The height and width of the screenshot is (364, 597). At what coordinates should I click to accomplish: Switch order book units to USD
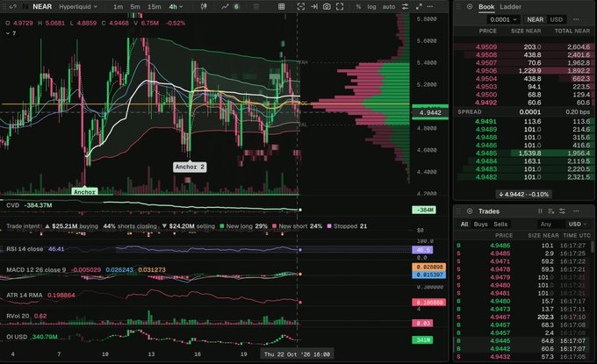click(557, 19)
